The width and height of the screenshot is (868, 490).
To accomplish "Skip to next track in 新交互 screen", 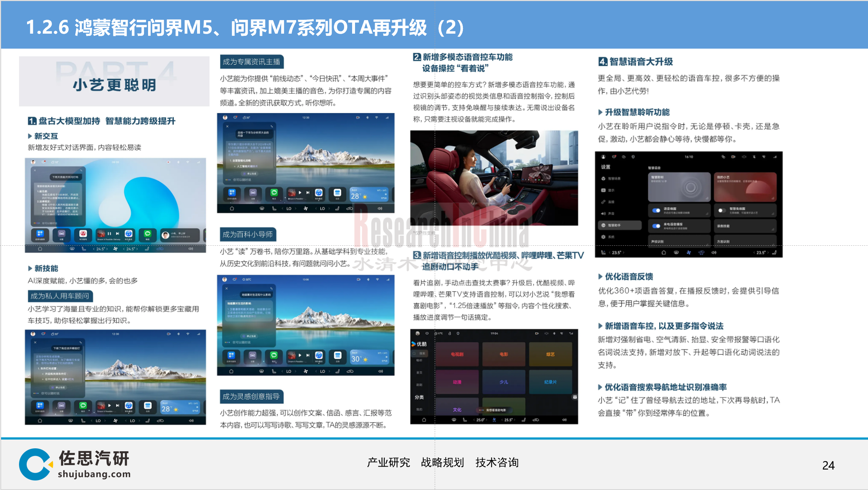I will click(x=117, y=233).
